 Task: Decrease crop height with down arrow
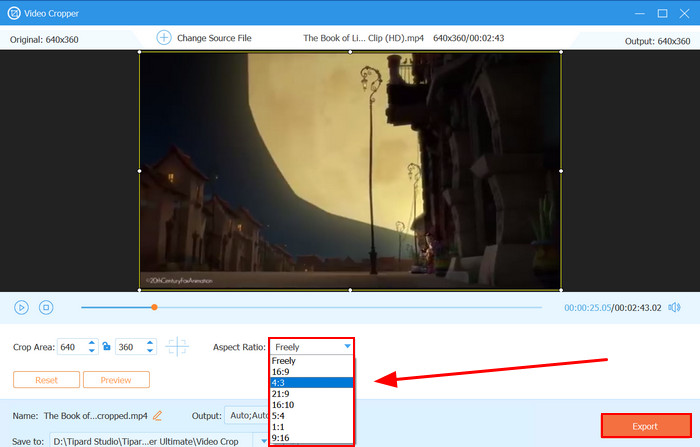(x=150, y=351)
